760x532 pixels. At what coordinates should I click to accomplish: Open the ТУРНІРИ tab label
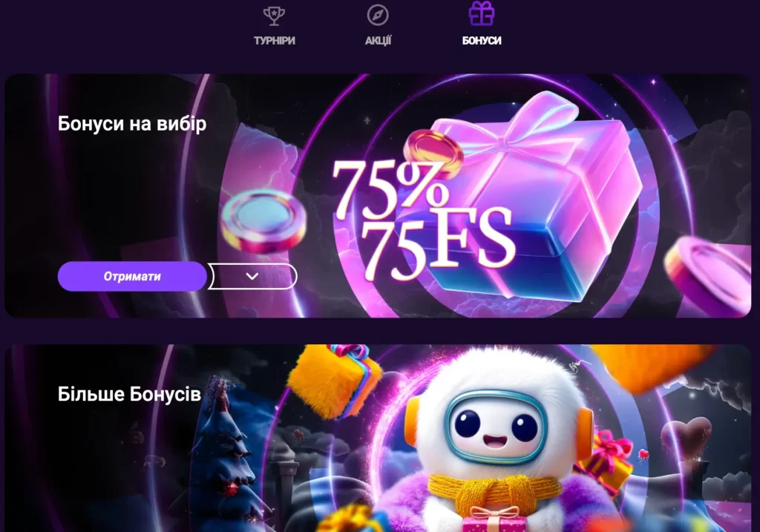[275, 41]
